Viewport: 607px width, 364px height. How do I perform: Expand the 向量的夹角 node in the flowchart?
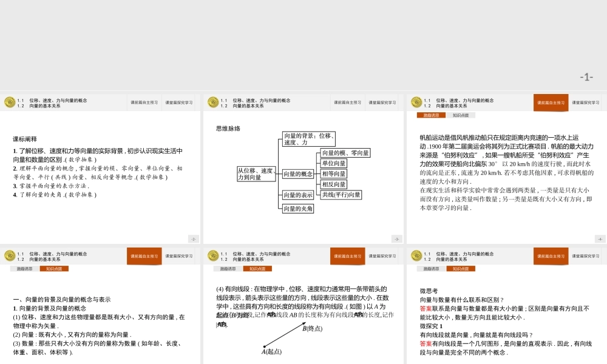298,207
